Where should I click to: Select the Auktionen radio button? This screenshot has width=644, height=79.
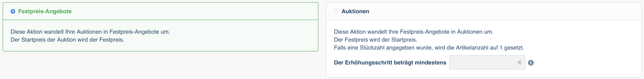point(336,11)
